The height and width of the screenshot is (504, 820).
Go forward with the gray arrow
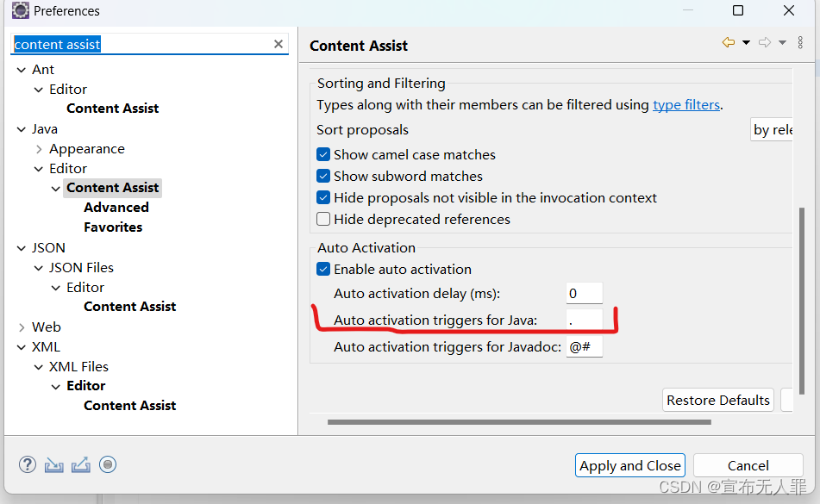tap(765, 42)
